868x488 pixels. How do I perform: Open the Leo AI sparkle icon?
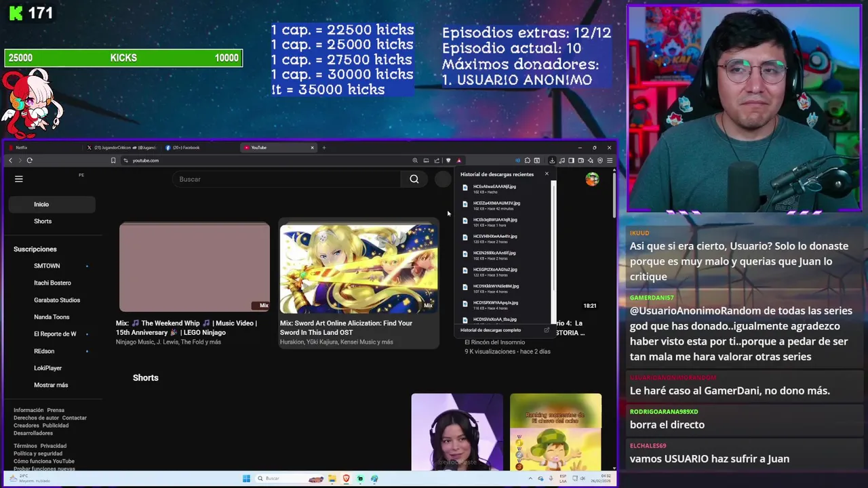pos(591,161)
